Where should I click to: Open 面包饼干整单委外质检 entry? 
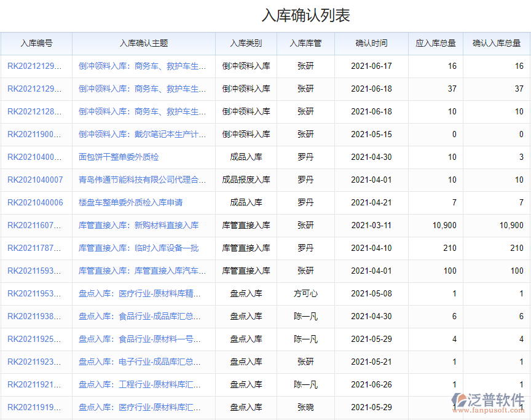coord(119,157)
